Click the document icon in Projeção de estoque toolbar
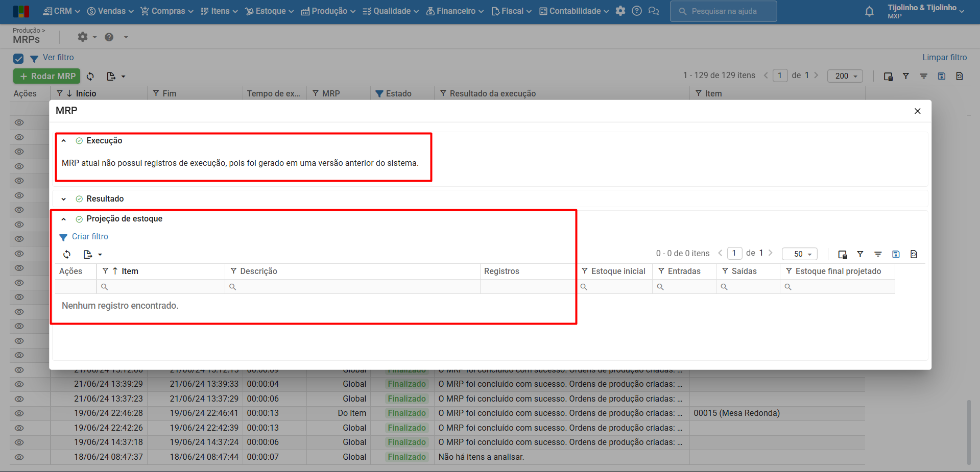 (914, 254)
